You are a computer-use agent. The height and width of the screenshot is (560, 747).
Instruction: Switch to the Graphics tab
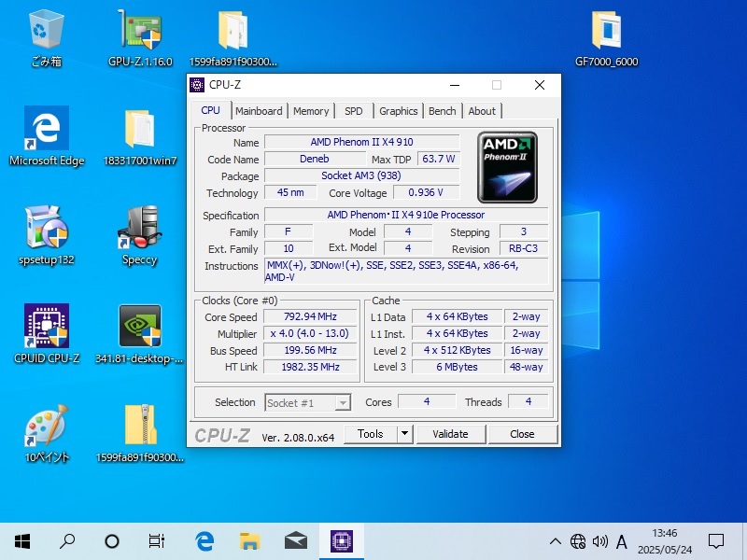coord(399,111)
